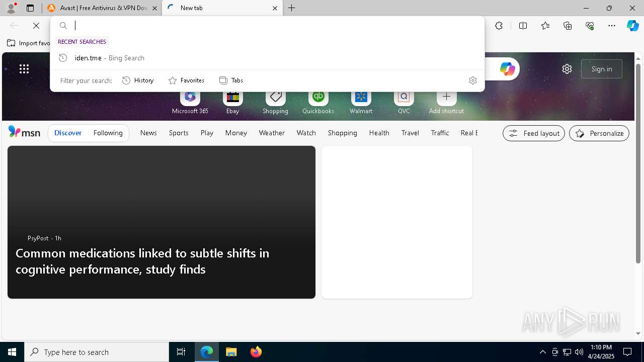Viewport: 644px width, 362px height.
Task: Open File Explorer from taskbar
Action: point(231,352)
